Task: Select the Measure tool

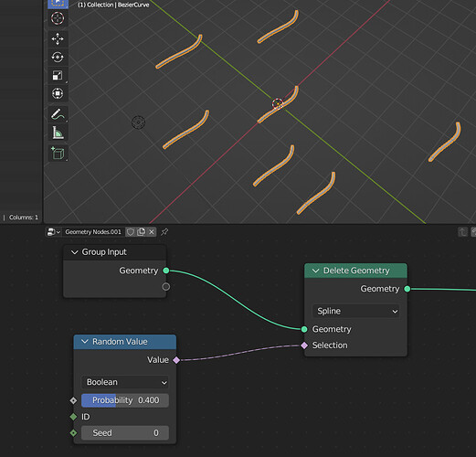Action: [x=58, y=133]
